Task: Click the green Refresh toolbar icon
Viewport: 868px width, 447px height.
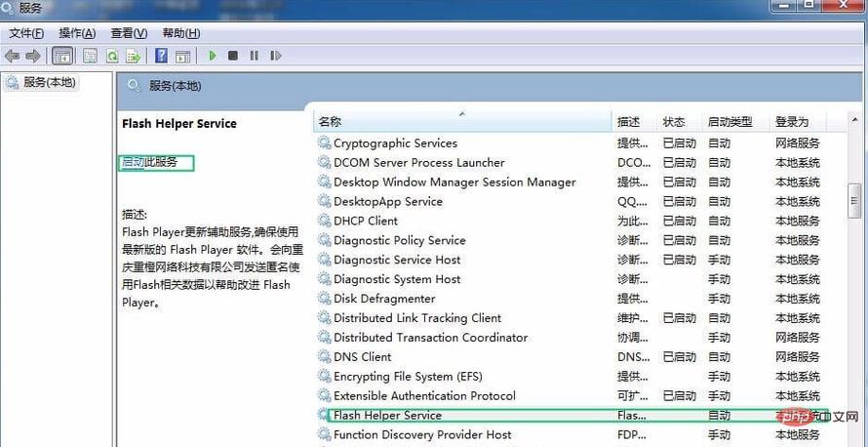Action: 112,56
